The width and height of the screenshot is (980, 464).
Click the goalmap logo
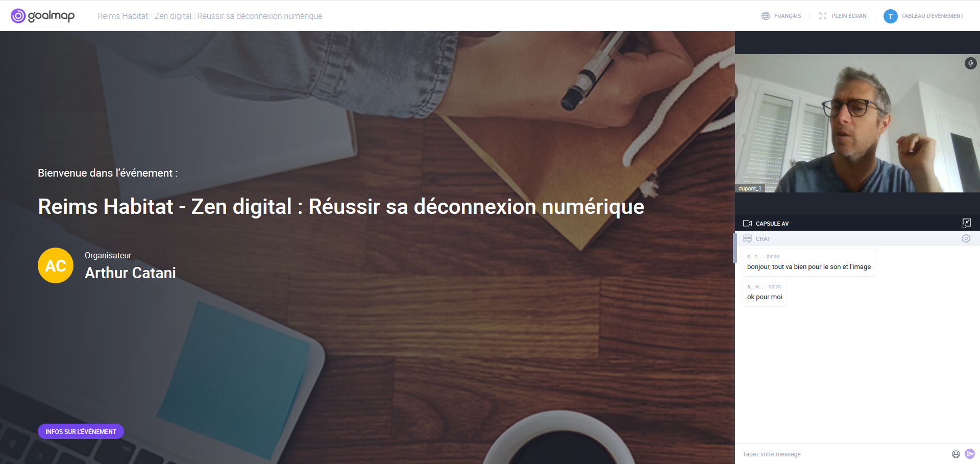point(43,16)
